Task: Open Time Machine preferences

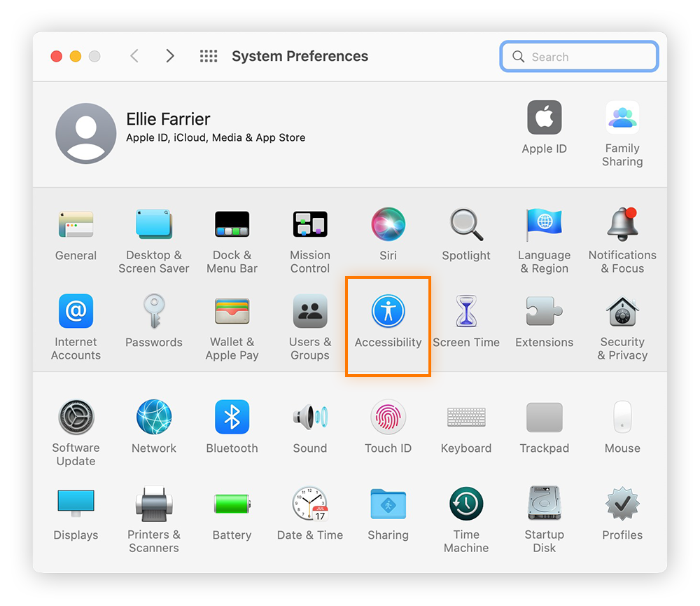Action: tap(465, 503)
